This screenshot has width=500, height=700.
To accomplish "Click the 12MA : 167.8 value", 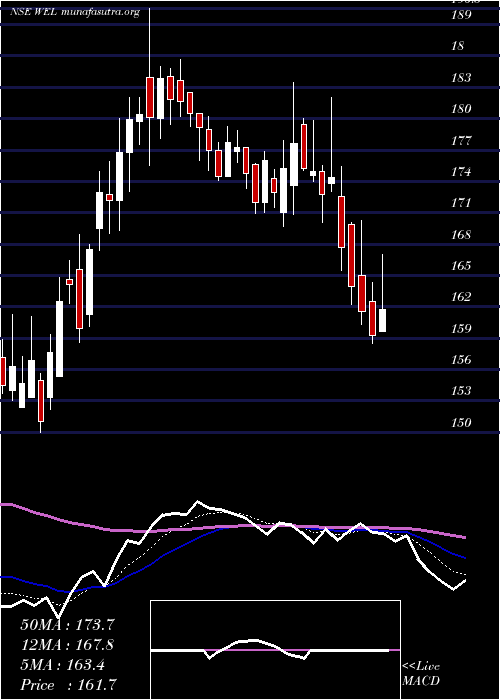I will [67, 645].
